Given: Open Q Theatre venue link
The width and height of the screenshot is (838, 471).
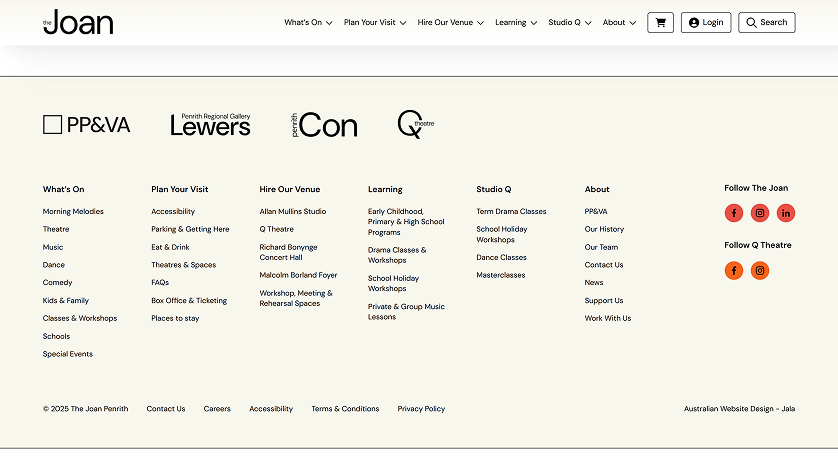Looking at the screenshot, I should point(277,229).
